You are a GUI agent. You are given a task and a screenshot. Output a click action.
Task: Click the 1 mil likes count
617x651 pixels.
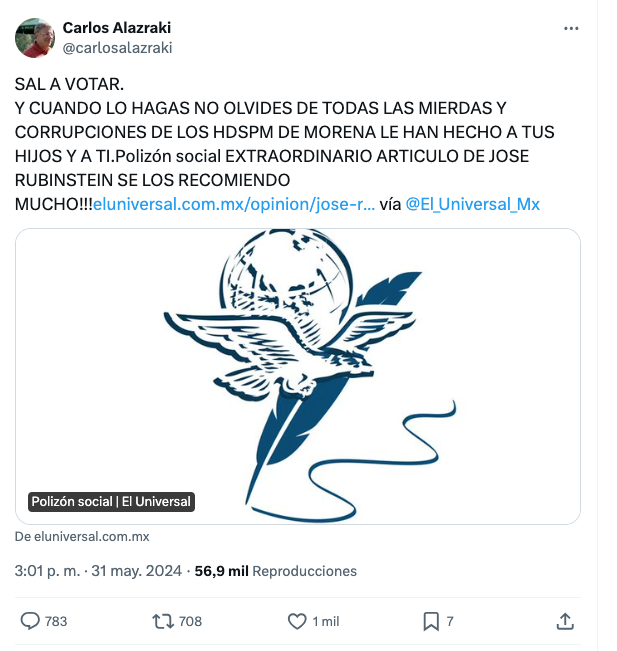point(326,622)
